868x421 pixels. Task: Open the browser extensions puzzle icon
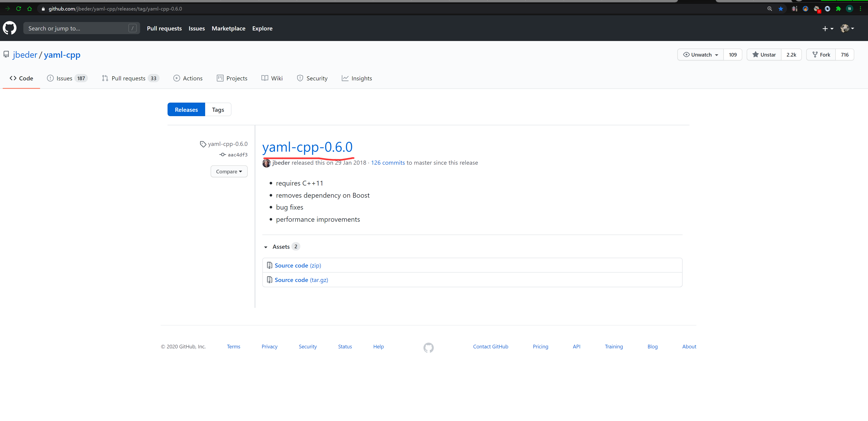(x=838, y=9)
